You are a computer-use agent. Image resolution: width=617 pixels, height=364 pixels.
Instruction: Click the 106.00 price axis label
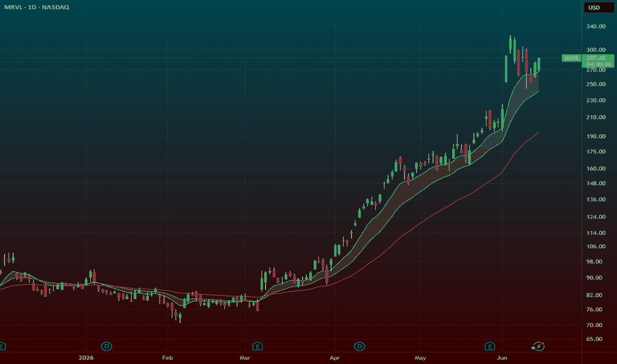tap(596, 246)
